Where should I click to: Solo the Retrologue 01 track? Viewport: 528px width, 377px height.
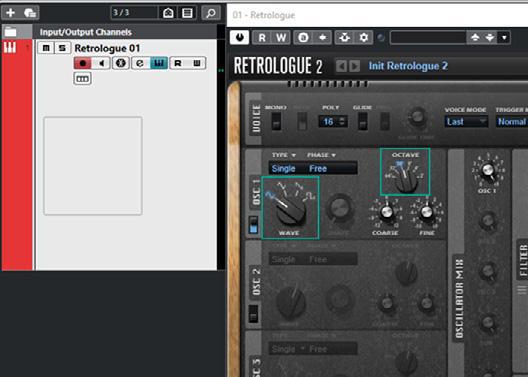[x=62, y=48]
